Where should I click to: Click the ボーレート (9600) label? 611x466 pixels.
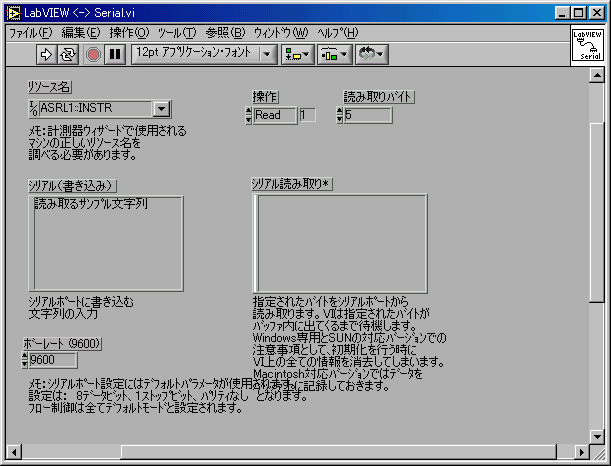(62, 343)
